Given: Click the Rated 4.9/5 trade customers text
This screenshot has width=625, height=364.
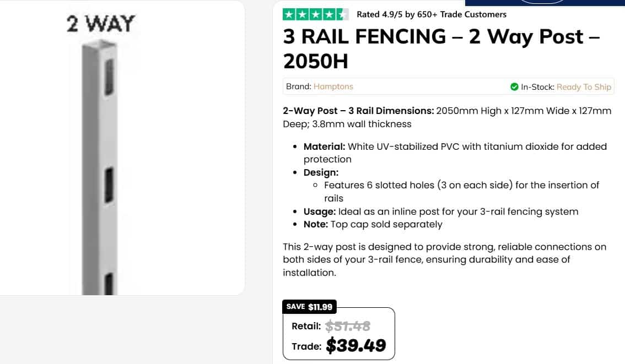Looking at the screenshot, I should (432, 14).
